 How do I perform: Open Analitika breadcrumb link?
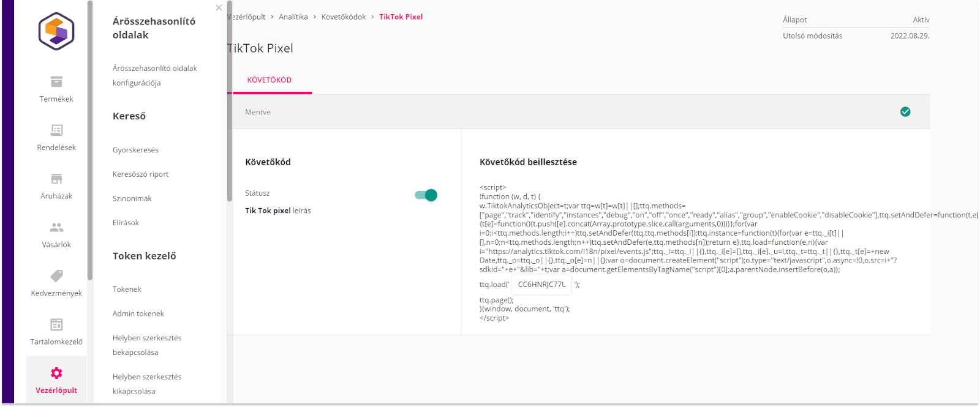click(x=293, y=17)
